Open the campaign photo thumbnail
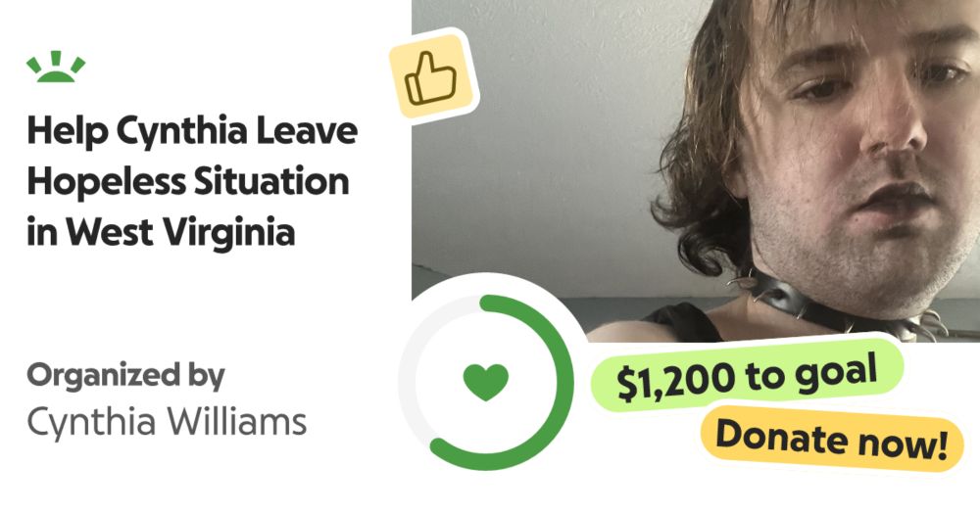 pyautogui.click(x=696, y=170)
